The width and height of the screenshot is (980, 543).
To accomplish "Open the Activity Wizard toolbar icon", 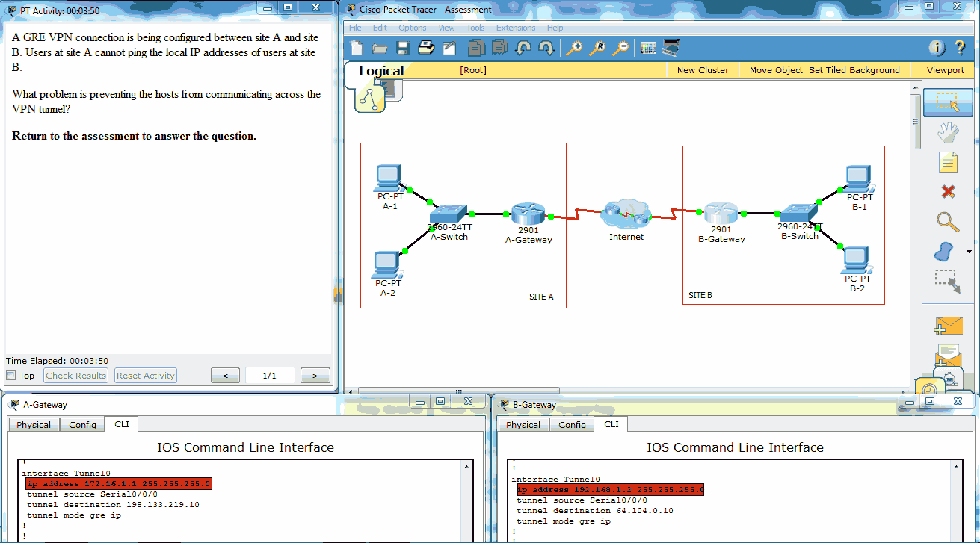I will click(449, 48).
